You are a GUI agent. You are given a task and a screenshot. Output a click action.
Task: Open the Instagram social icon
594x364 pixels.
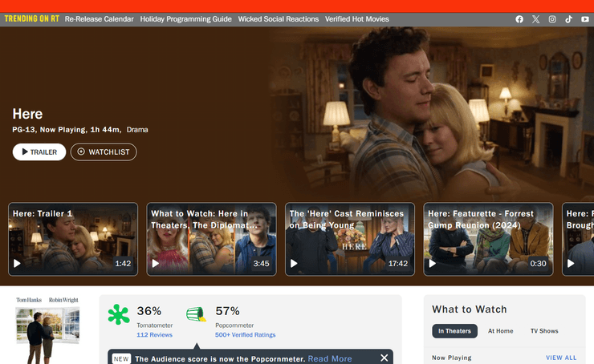pyautogui.click(x=552, y=19)
